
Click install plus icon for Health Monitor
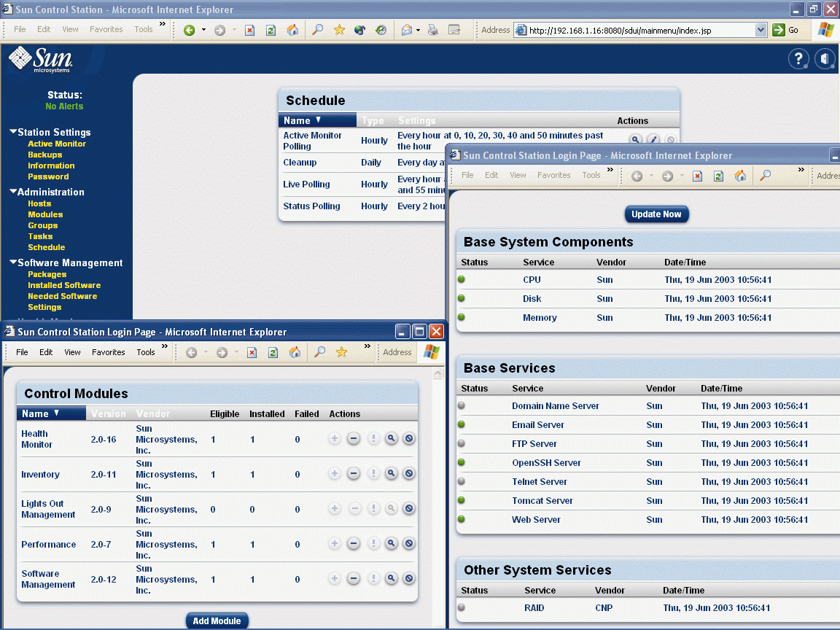(x=335, y=439)
